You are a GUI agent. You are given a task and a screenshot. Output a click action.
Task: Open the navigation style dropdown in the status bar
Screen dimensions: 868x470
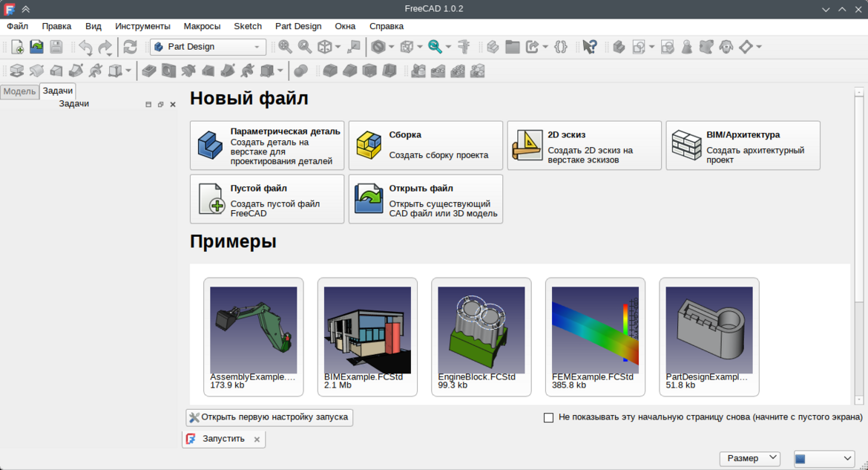coord(824,458)
